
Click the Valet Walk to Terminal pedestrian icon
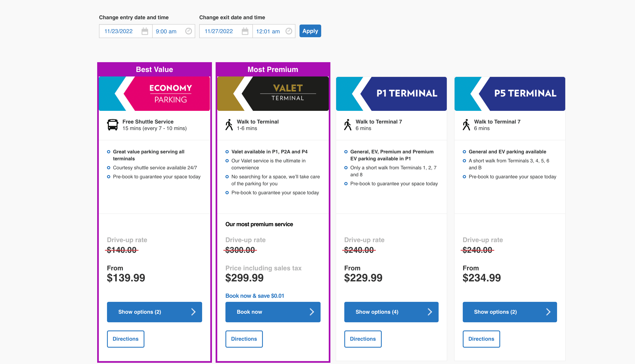click(x=229, y=125)
